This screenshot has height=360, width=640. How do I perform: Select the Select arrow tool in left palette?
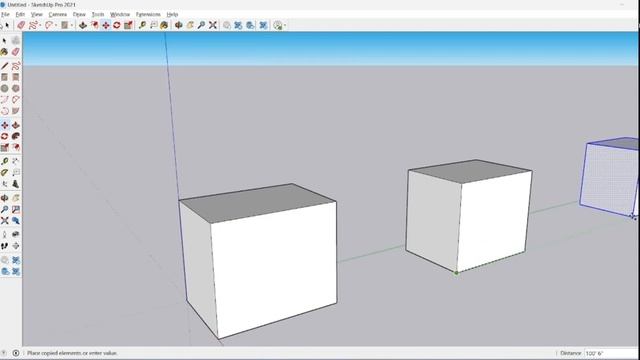(x=4, y=40)
